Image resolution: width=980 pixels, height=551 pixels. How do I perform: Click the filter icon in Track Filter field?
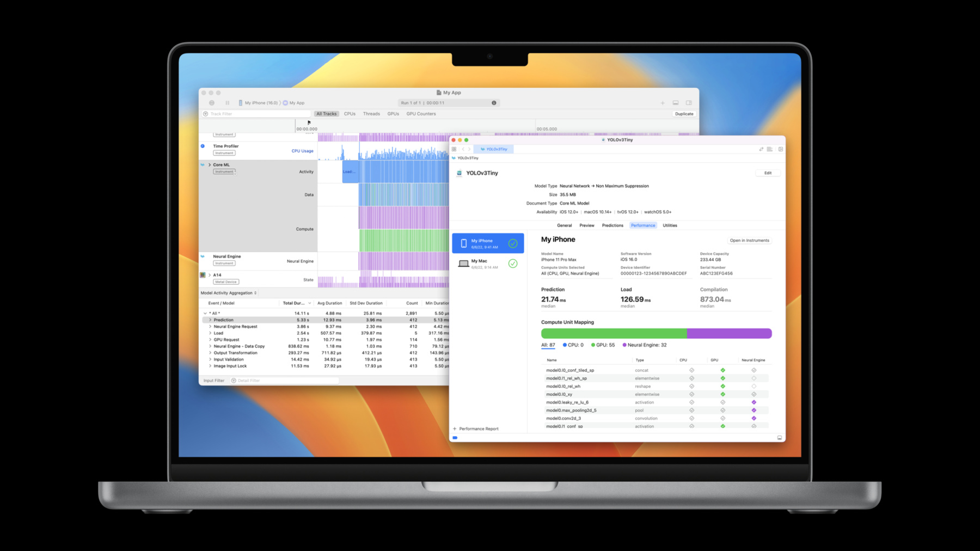coord(205,114)
